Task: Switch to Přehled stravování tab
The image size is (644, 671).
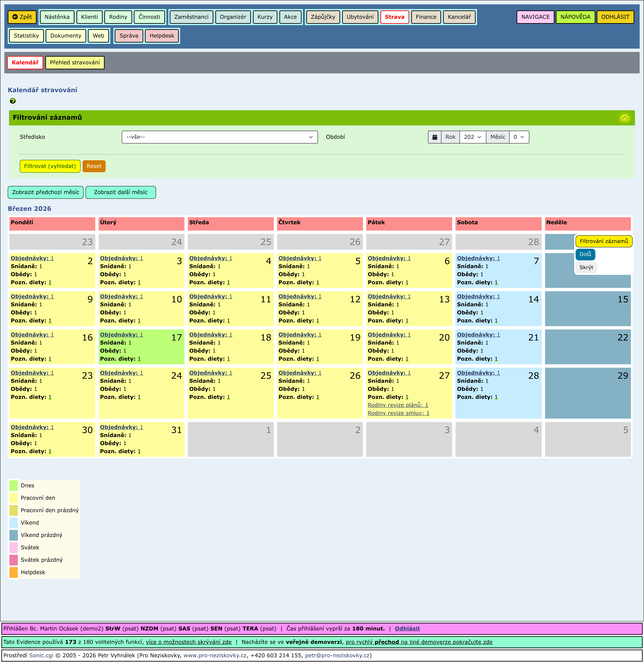Action: [75, 63]
